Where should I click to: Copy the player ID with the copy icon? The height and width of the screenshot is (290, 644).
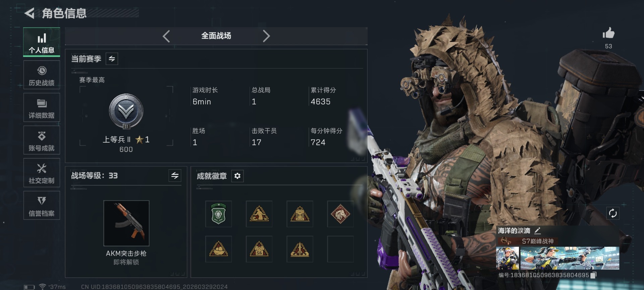593,275
